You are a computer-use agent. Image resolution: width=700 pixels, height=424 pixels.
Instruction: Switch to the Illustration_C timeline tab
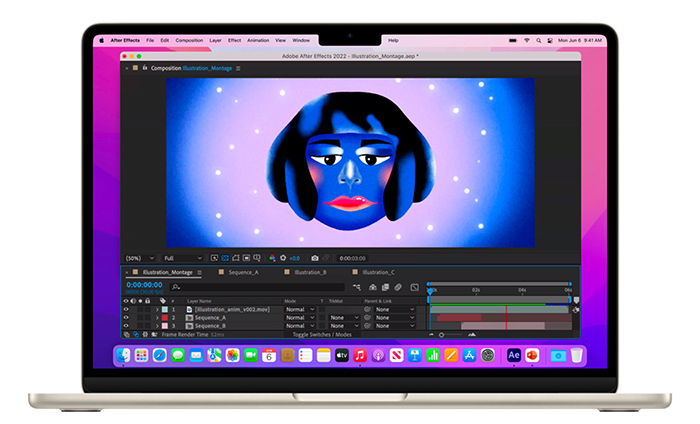[x=379, y=272]
